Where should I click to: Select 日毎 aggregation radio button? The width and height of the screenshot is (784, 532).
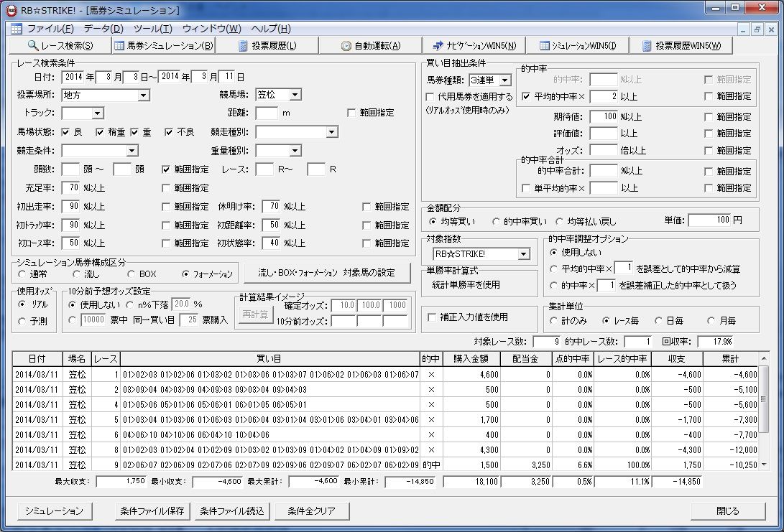click(x=658, y=321)
